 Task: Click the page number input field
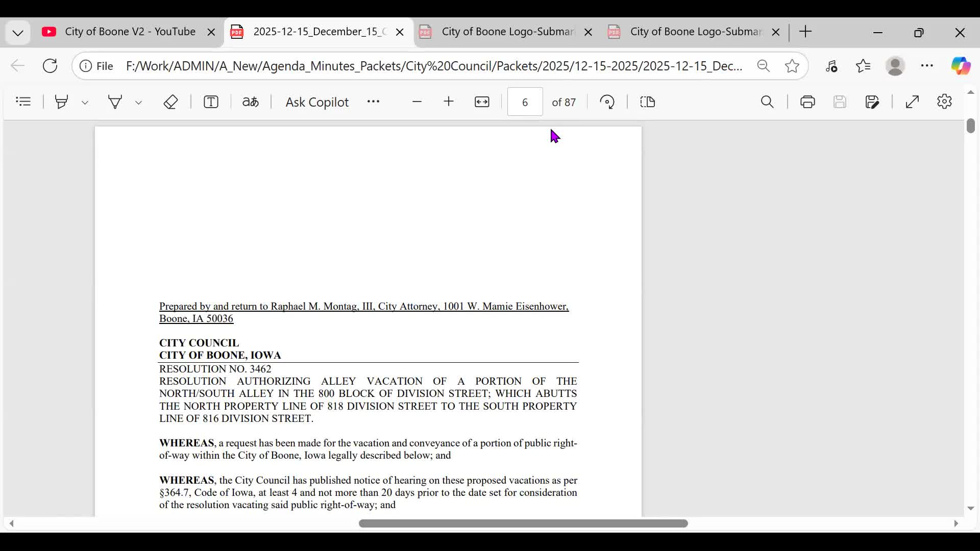tap(525, 102)
